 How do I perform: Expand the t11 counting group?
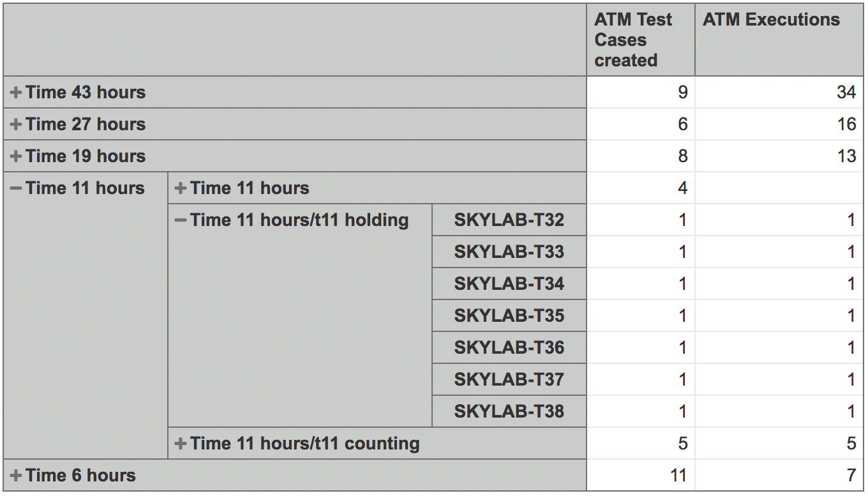point(181,444)
